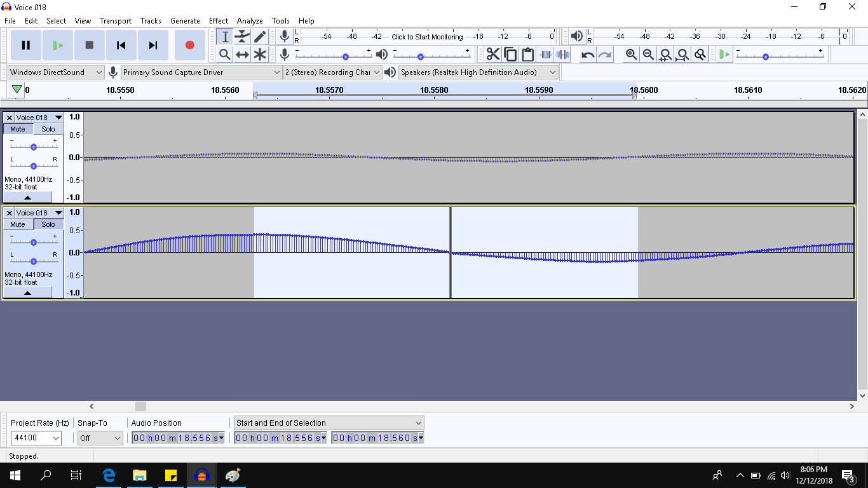Open the Windows DirectSound host dropdown
This screenshot has width=868, height=488.
56,72
